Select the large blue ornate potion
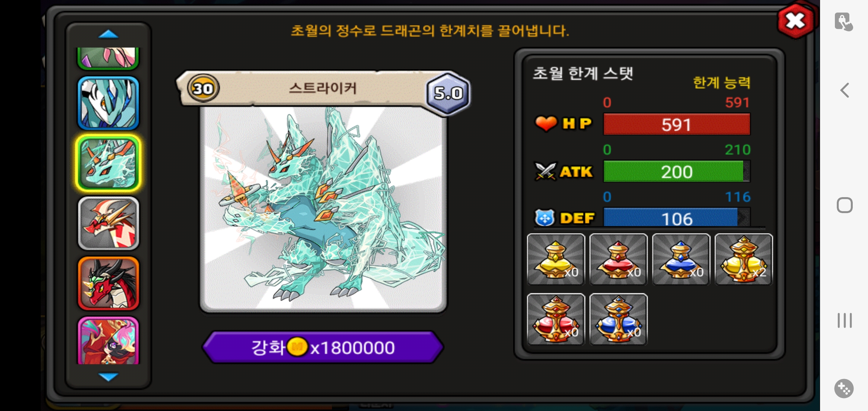Image resolution: width=868 pixels, height=411 pixels. (x=618, y=319)
